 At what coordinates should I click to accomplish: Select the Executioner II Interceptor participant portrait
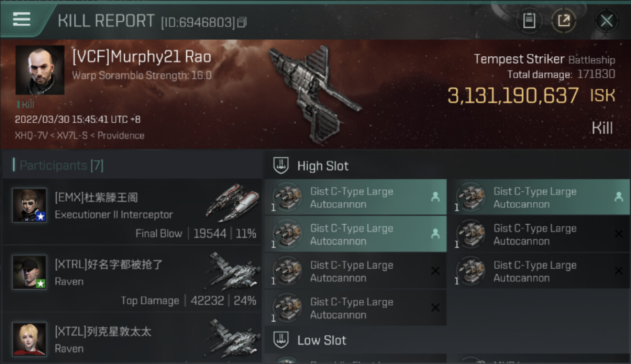click(30, 205)
